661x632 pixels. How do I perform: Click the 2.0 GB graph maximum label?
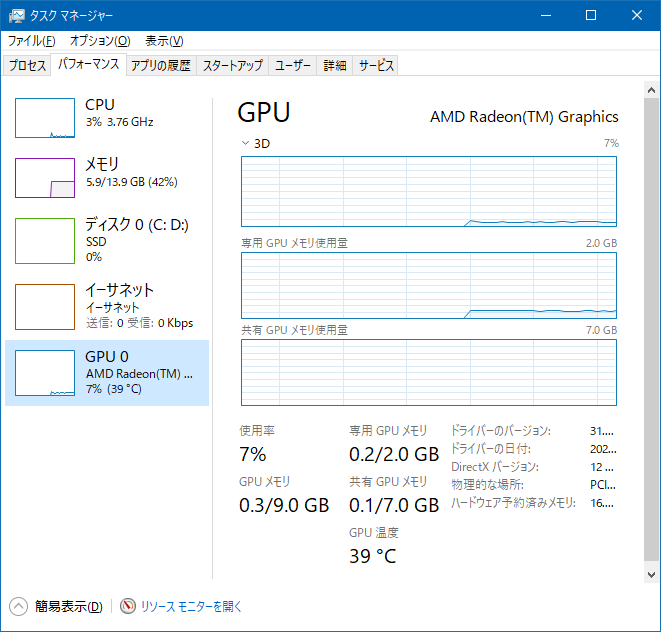click(x=602, y=243)
